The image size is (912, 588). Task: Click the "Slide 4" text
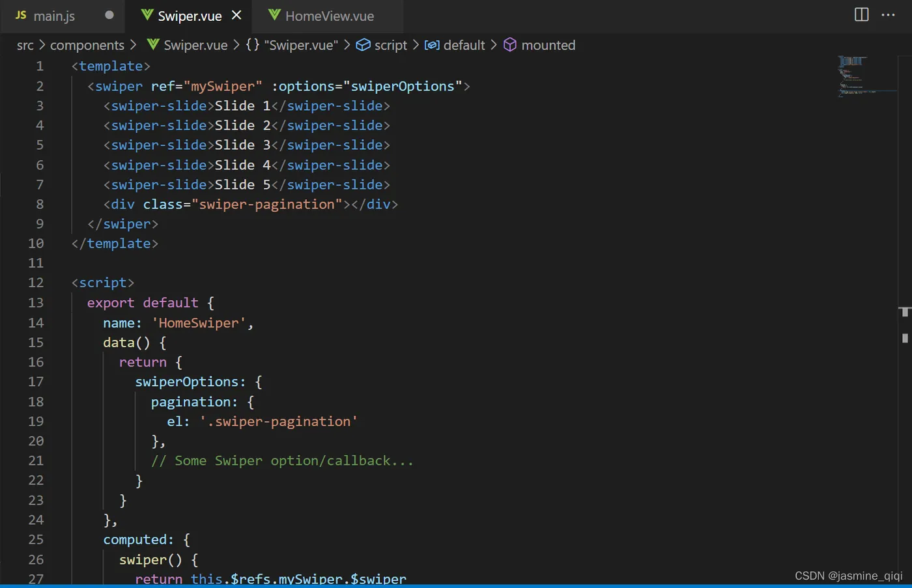(x=242, y=165)
